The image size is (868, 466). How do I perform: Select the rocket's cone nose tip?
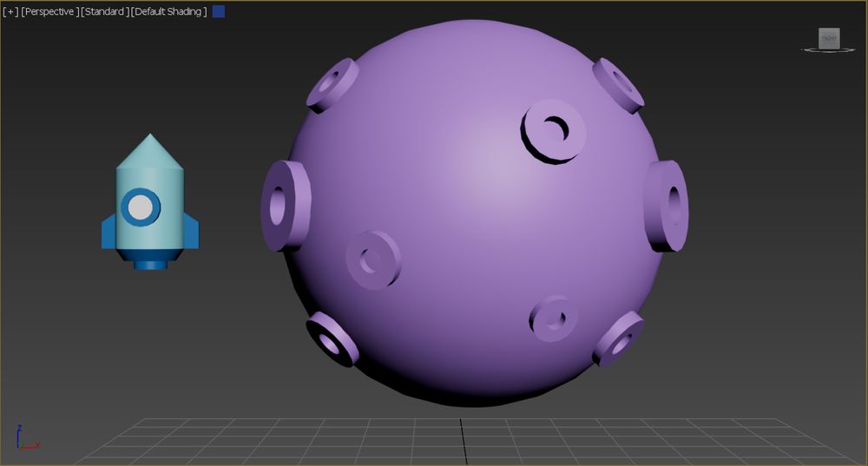(x=149, y=151)
